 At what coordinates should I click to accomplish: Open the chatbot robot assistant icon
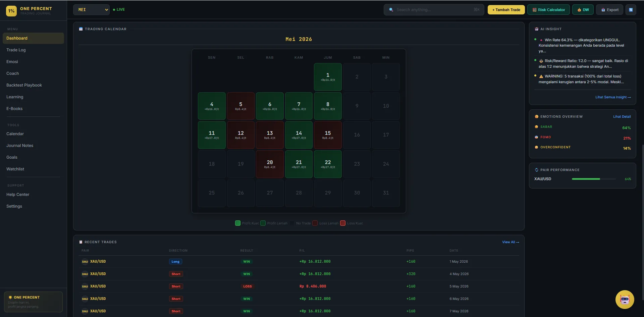[625, 299]
